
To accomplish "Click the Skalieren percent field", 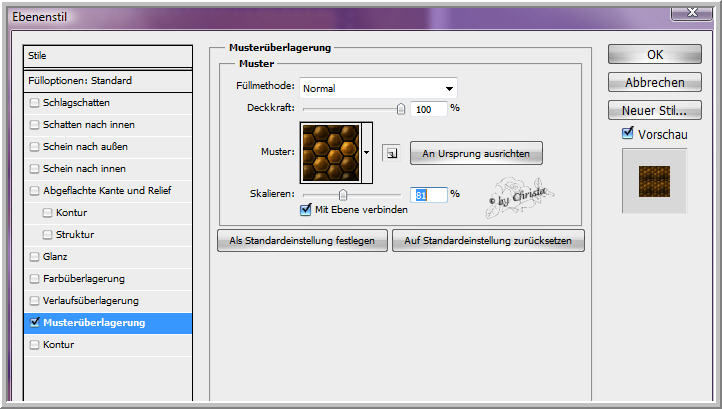I will click(428, 195).
